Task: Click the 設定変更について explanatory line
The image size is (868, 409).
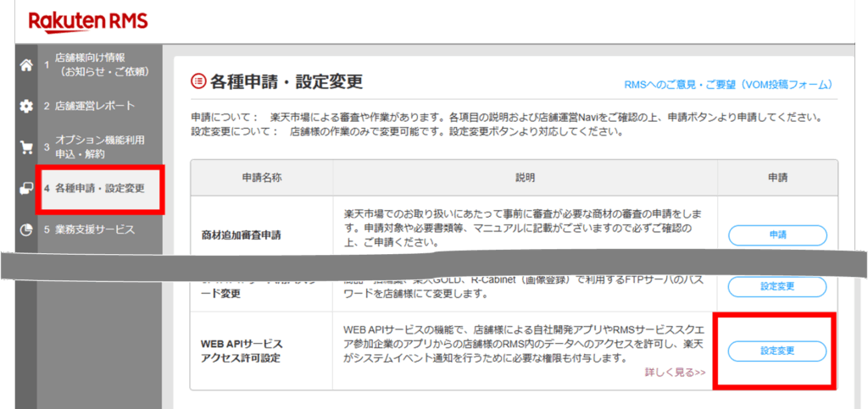Action: pos(407,133)
